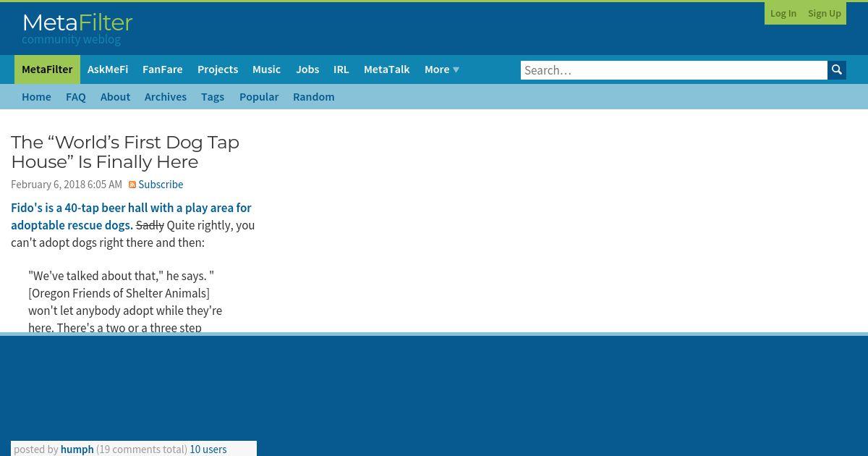This screenshot has height=456, width=868.
Task: Click the RSS feed icon beside Subscribe
Action: coord(132,185)
